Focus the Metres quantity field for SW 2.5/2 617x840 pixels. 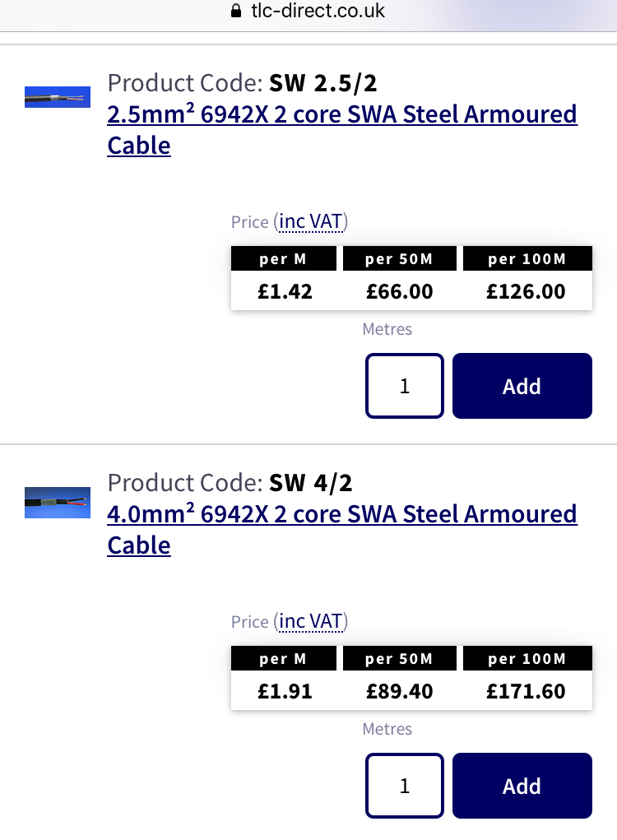click(405, 386)
